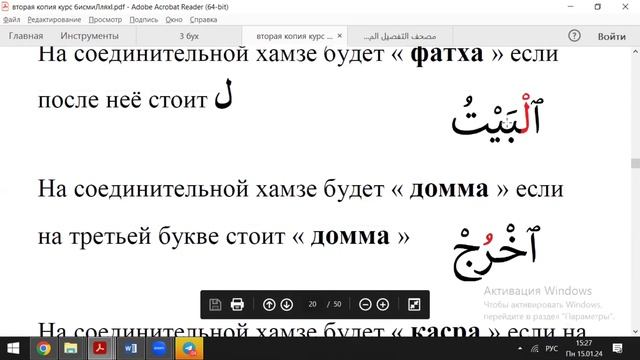
Task: Click the second-line bold «домма» word
Action: pyautogui.click(x=350, y=236)
